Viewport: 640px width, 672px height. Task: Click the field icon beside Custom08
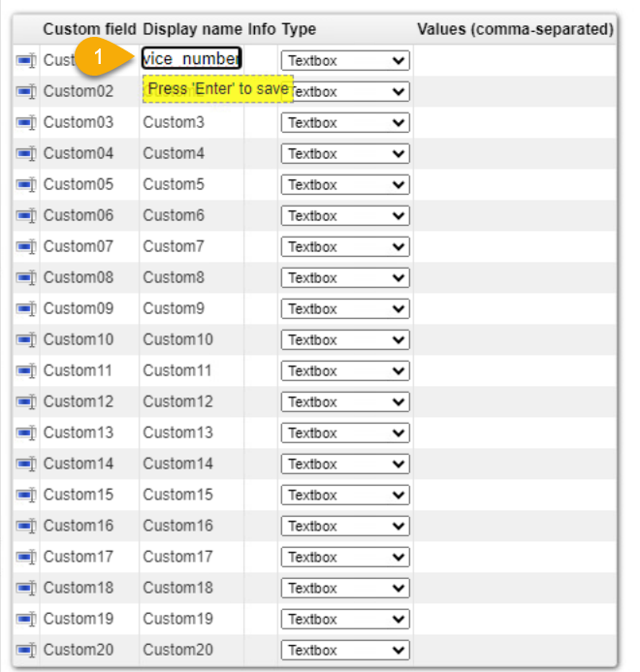coord(26,277)
